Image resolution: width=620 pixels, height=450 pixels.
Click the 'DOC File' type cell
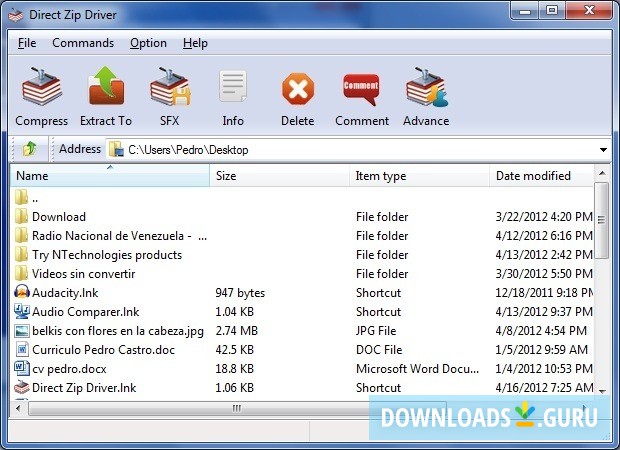click(379, 350)
